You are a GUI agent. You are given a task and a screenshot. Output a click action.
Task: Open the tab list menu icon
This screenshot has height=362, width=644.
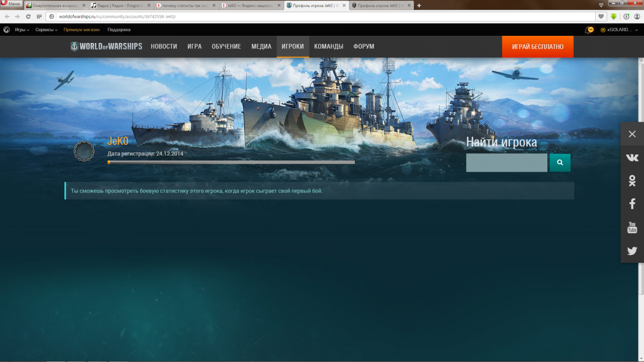tap(601, 4)
